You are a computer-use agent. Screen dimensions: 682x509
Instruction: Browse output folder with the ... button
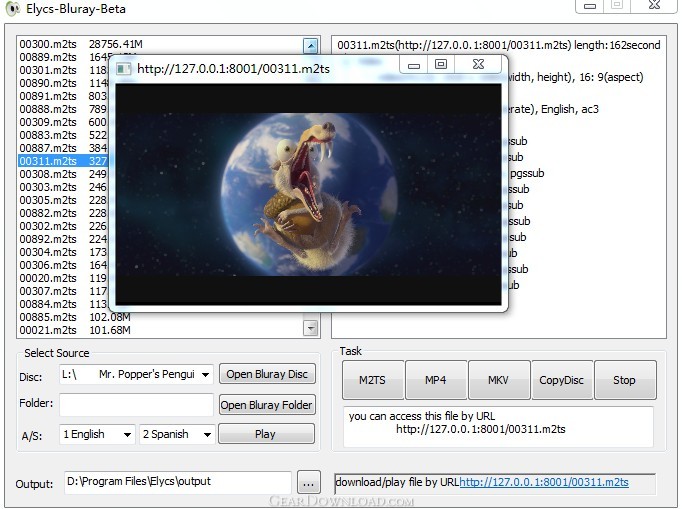pyautogui.click(x=309, y=483)
